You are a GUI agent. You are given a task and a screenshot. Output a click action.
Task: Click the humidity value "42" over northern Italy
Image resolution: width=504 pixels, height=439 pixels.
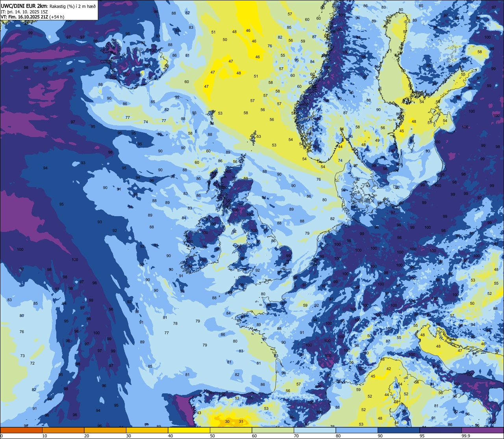(389, 369)
